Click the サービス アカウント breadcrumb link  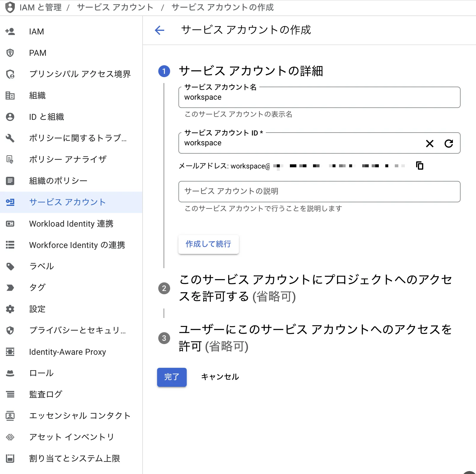click(115, 7)
